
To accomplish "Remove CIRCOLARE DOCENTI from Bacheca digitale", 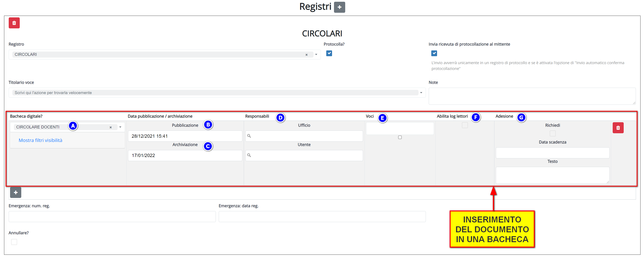I will [110, 127].
